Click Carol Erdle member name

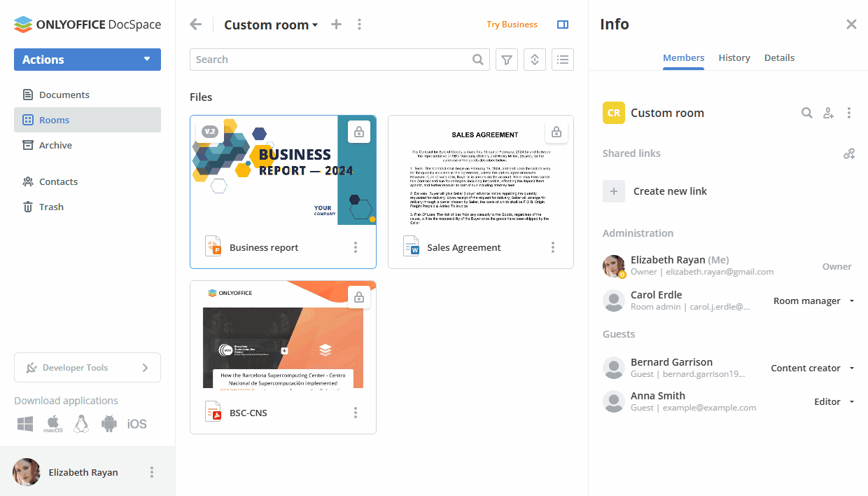pyautogui.click(x=656, y=295)
